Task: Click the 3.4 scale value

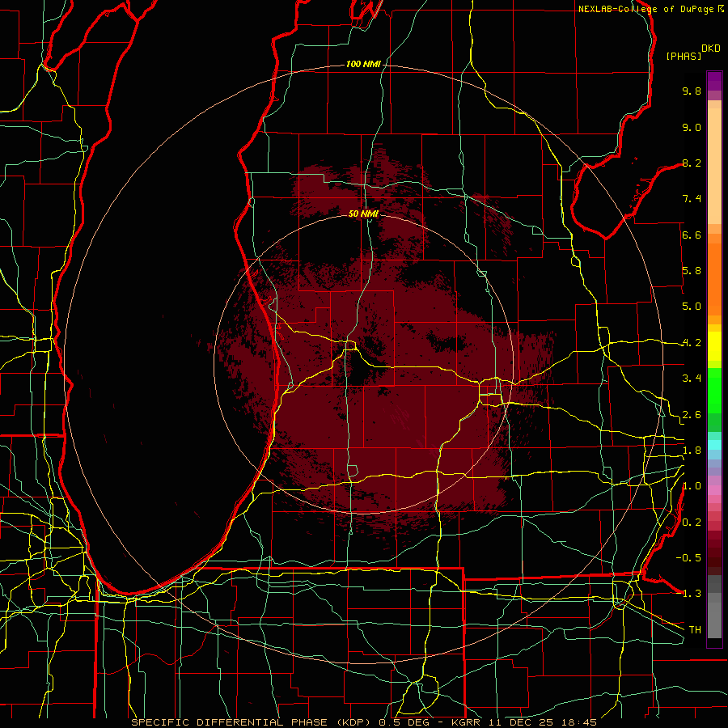Action: [x=692, y=379]
